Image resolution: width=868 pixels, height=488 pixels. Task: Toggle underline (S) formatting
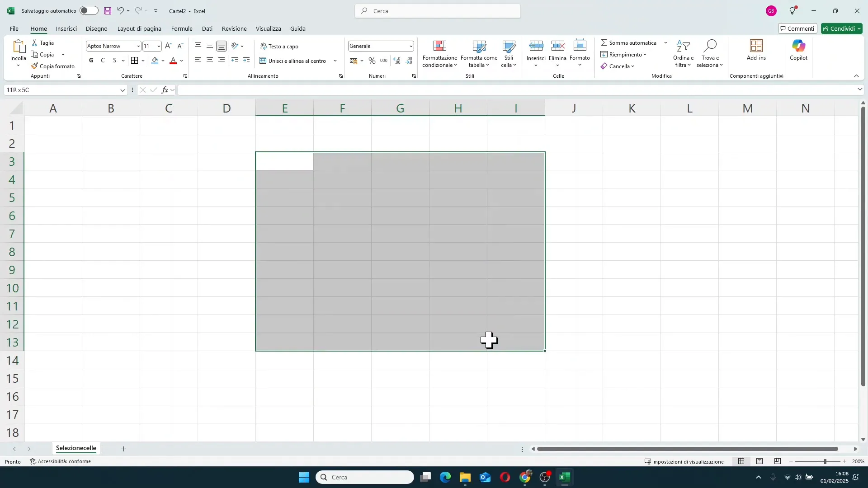pyautogui.click(x=115, y=61)
